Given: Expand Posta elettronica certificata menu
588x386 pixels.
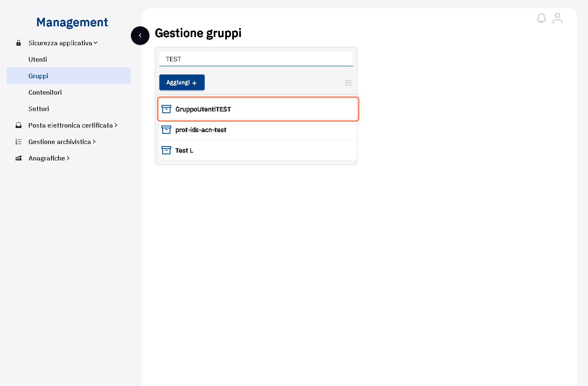Looking at the screenshot, I should coord(73,125).
